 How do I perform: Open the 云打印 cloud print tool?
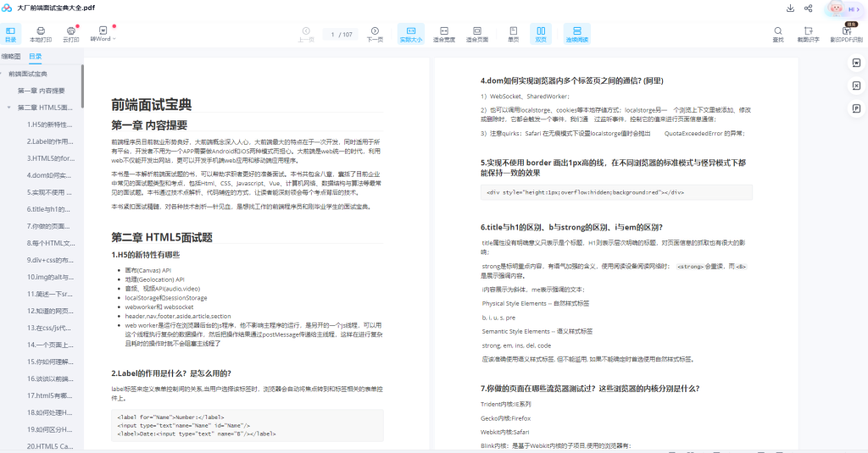click(71, 35)
